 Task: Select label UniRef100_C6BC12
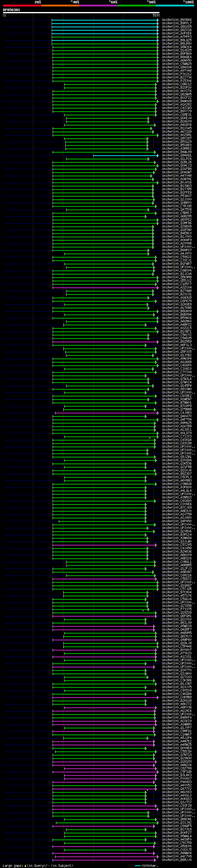coord(177,84)
